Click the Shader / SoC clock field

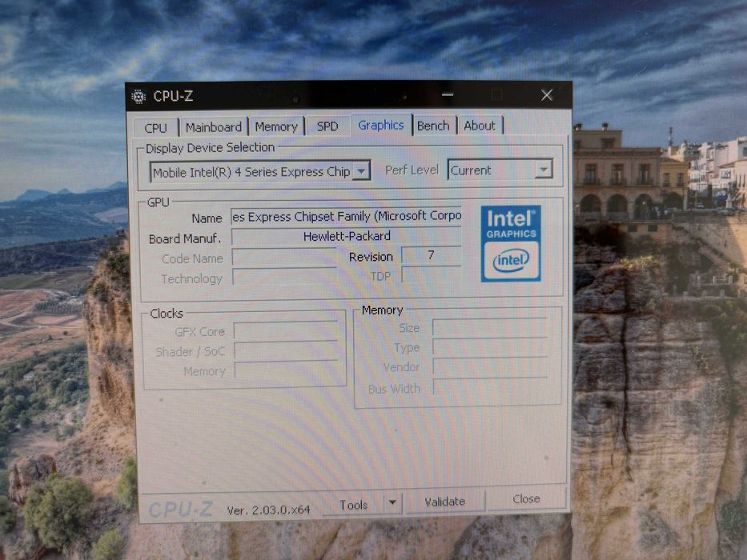pyautogui.click(x=286, y=350)
